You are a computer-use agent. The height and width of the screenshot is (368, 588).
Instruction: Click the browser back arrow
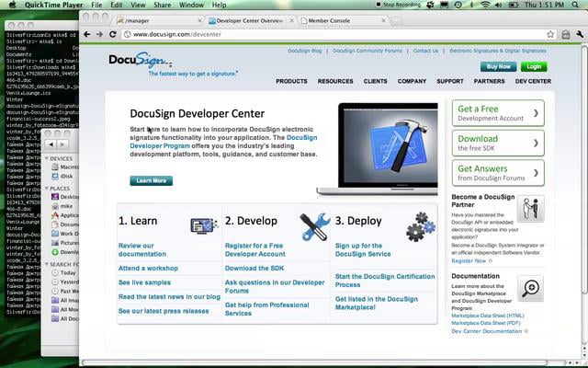87,34
